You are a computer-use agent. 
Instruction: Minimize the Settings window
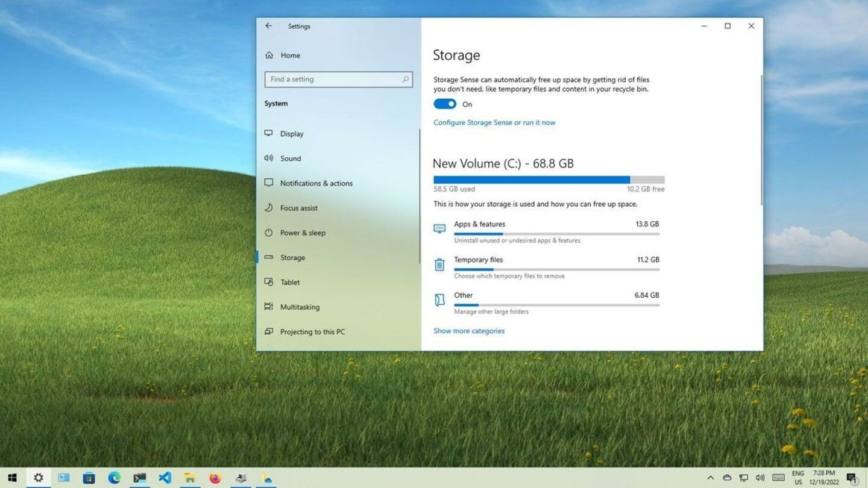pos(704,26)
